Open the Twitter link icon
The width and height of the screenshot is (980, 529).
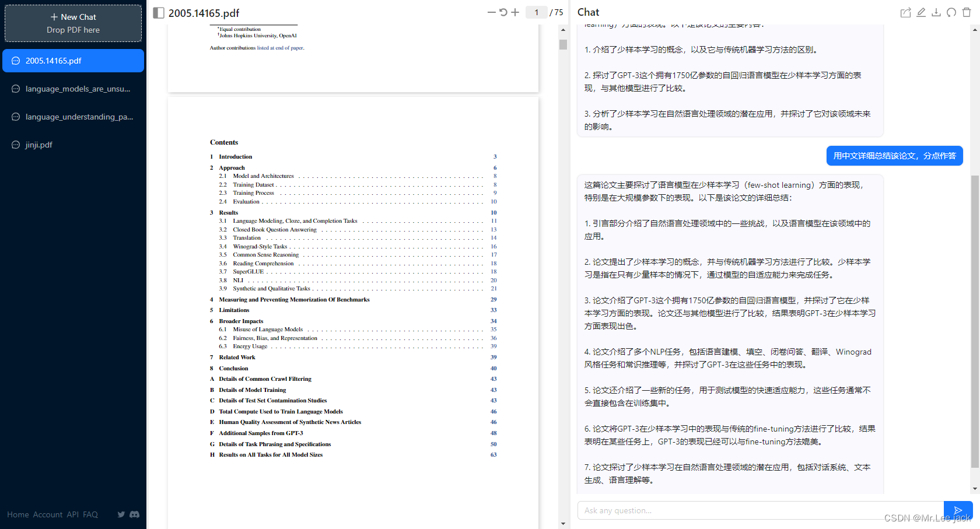coord(121,514)
